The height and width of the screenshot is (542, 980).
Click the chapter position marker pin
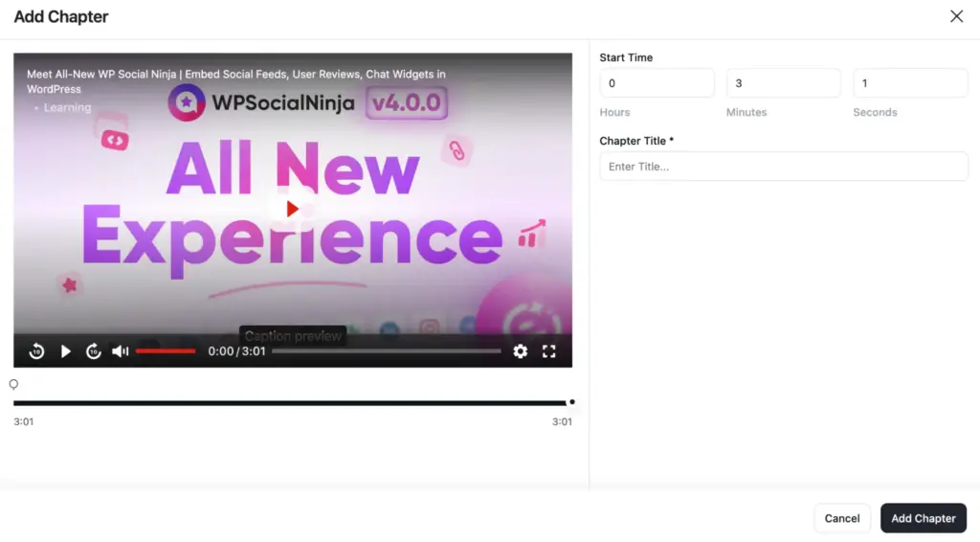[13, 384]
